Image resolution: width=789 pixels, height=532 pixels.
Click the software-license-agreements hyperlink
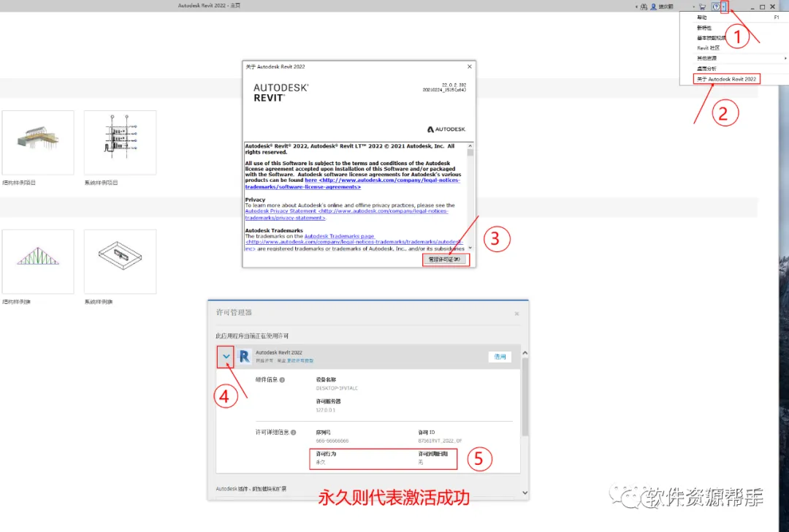(x=303, y=187)
